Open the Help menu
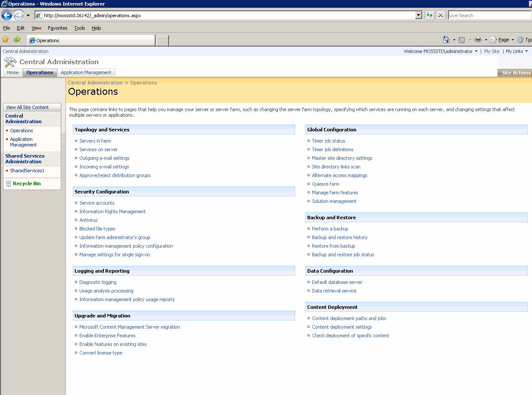 [96, 28]
